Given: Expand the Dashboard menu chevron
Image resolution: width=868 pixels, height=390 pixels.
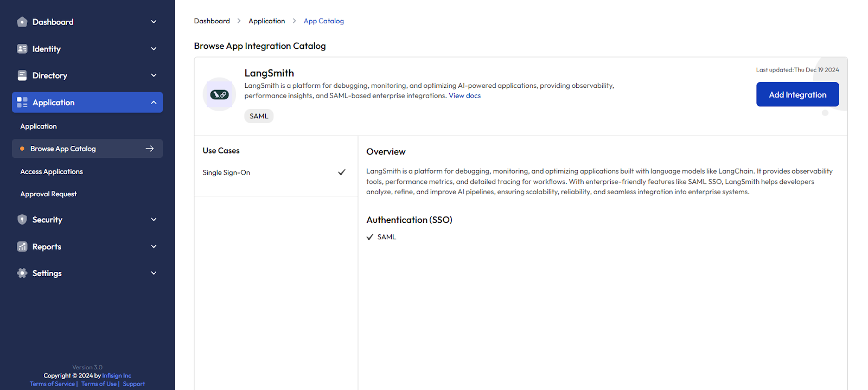Looking at the screenshot, I should click(154, 22).
